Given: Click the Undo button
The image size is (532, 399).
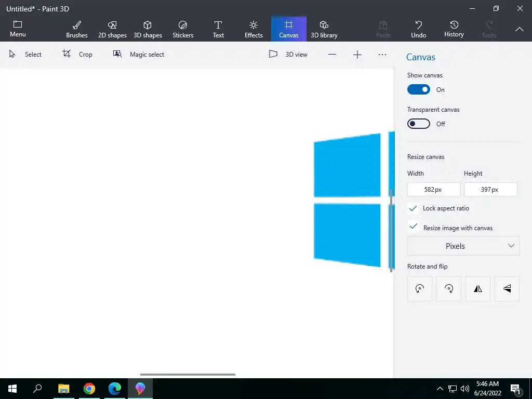Looking at the screenshot, I should tap(418, 30).
